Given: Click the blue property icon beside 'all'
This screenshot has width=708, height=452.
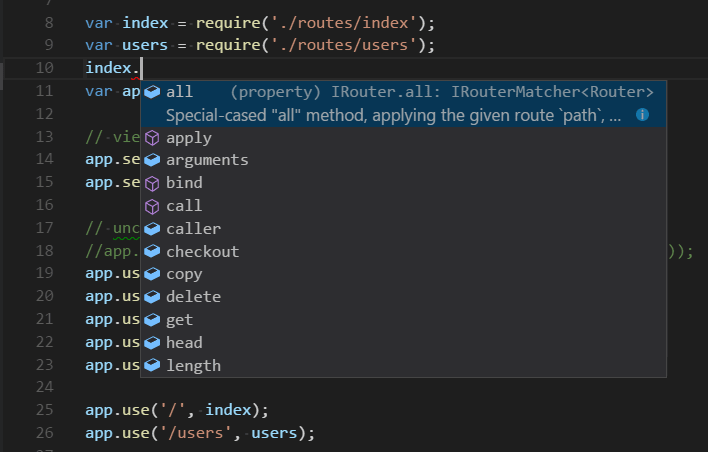Looking at the screenshot, I should click(x=153, y=92).
